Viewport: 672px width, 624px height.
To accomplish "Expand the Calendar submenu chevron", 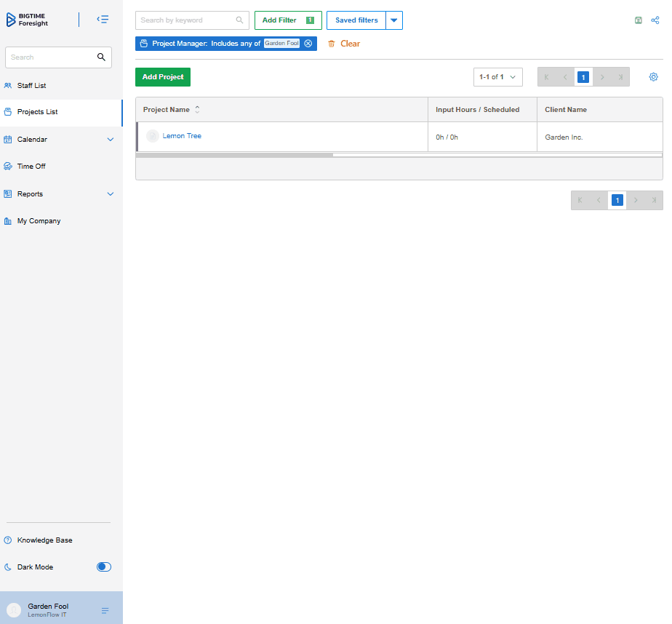I will (x=110, y=140).
